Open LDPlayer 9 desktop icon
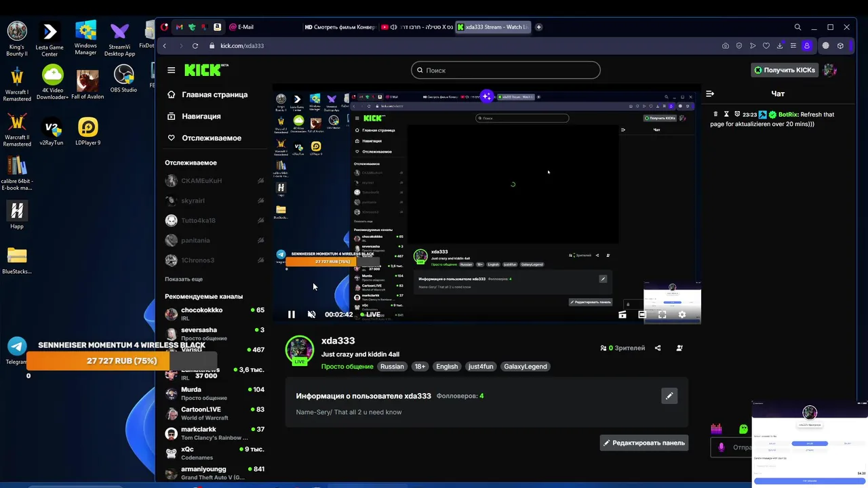Image resolution: width=868 pixels, height=488 pixels. click(88, 131)
